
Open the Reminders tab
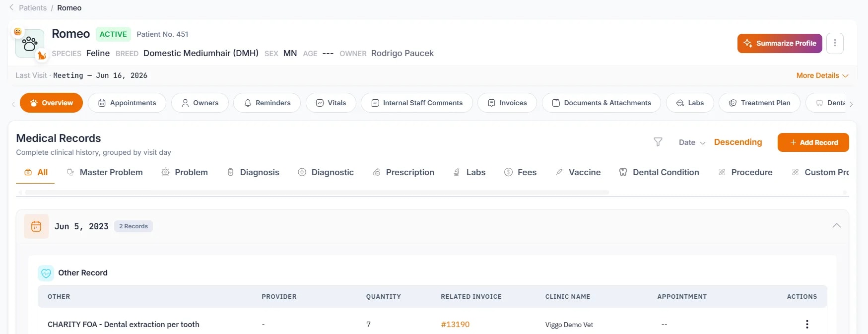click(267, 103)
